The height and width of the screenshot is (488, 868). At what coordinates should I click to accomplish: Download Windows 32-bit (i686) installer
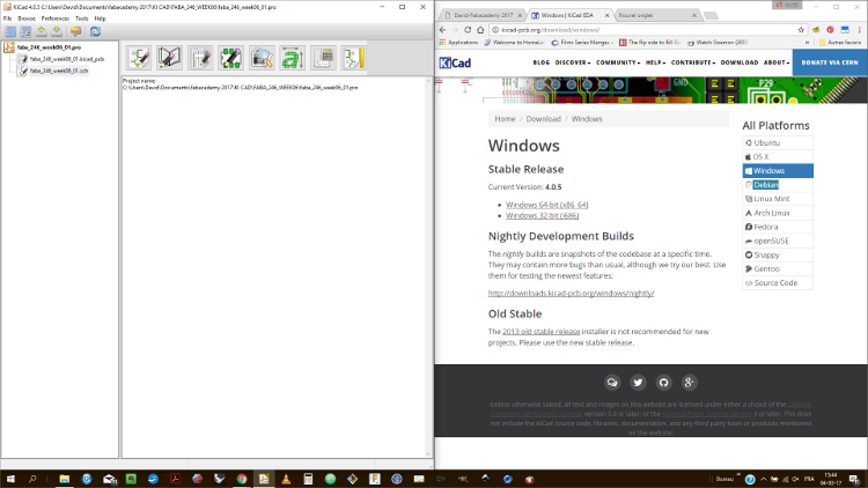pyautogui.click(x=542, y=215)
